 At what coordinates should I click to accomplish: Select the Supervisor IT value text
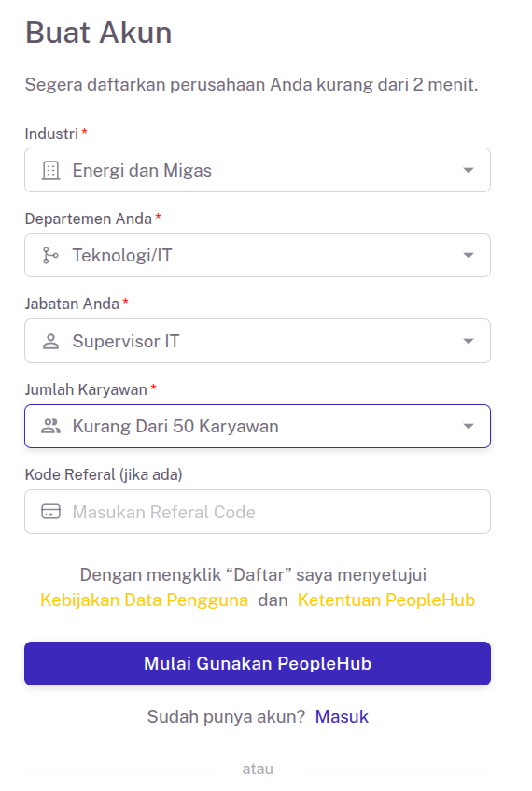(126, 342)
